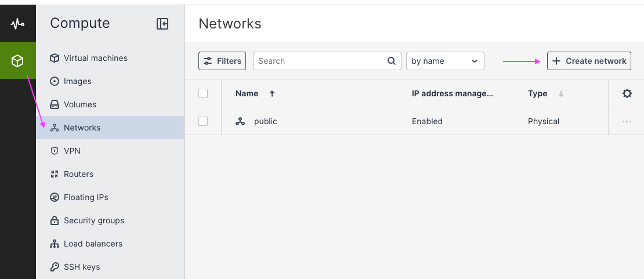Open the public network's ellipsis actions menu

click(627, 122)
